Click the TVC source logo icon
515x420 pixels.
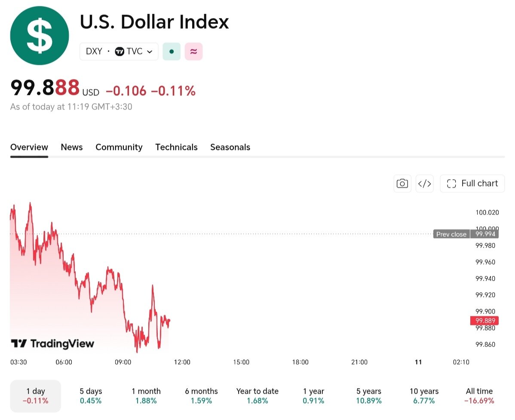(x=120, y=52)
